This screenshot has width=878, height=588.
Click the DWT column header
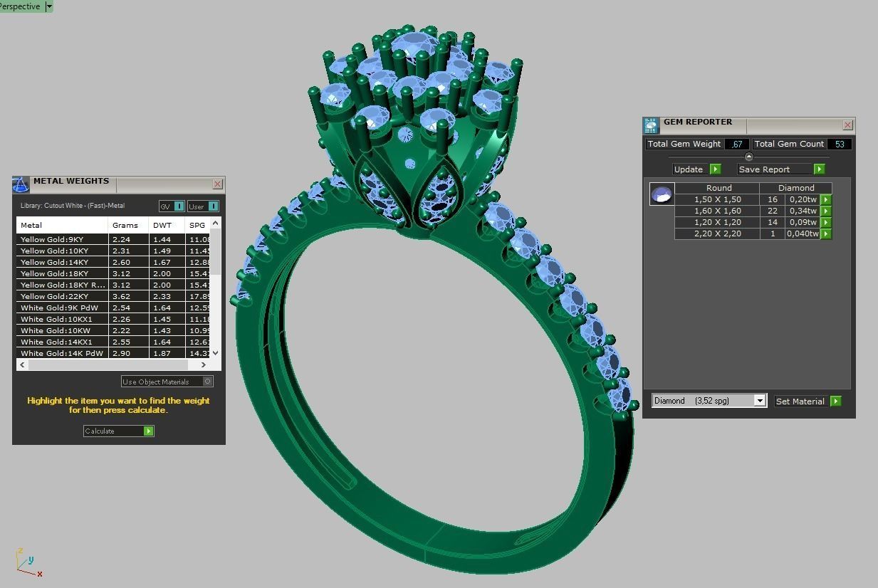click(167, 225)
